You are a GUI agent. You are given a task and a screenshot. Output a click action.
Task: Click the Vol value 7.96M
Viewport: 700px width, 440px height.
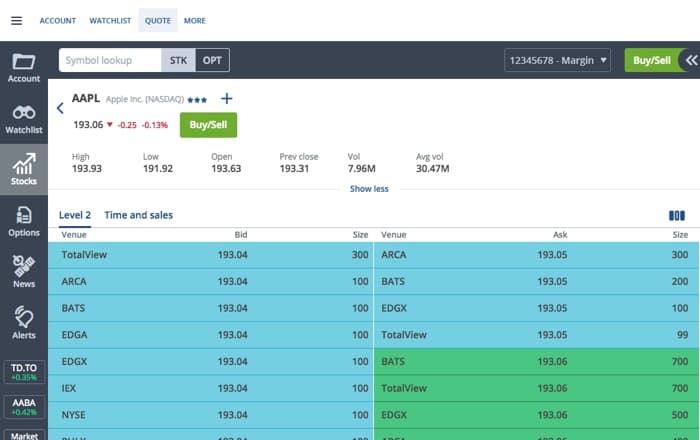tap(362, 169)
